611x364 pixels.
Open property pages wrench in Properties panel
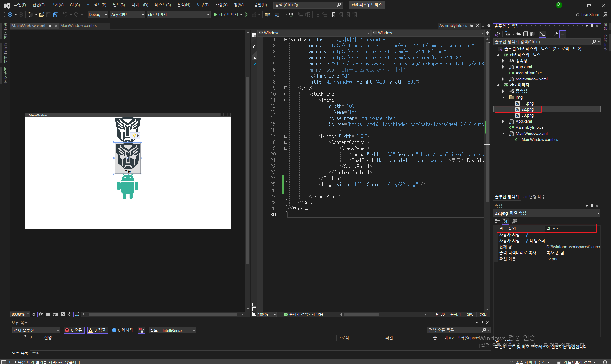(x=514, y=221)
